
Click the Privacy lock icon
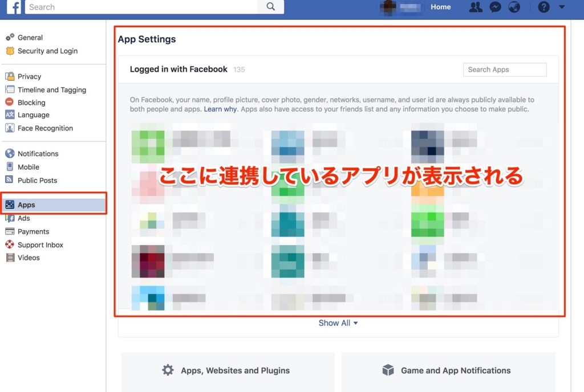pos(10,76)
